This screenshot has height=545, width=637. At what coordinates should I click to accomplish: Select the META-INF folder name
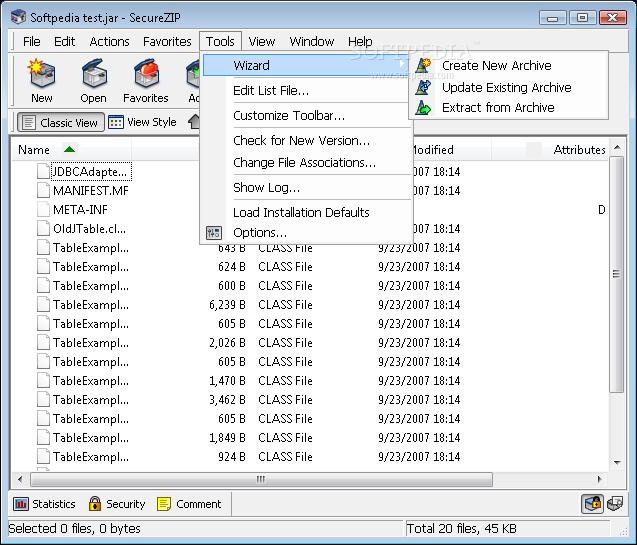pyautogui.click(x=80, y=210)
